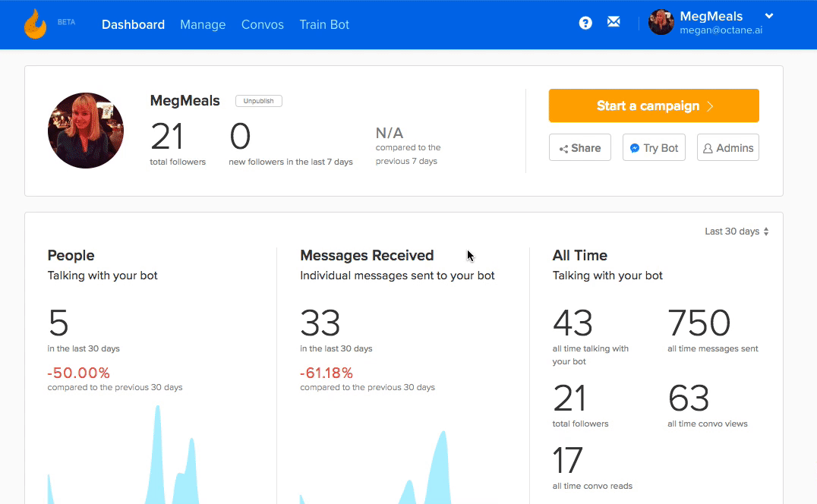Open the Admins button
This screenshot has width=817, height=504.
728,148
